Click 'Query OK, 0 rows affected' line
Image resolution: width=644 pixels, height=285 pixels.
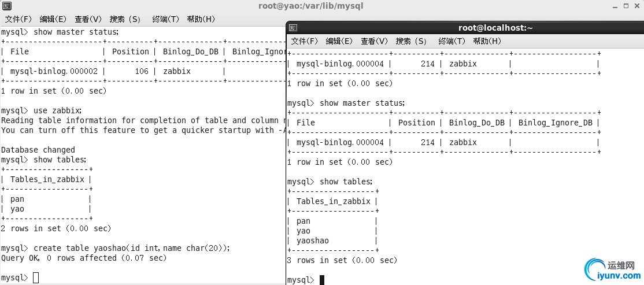point(84,258)
